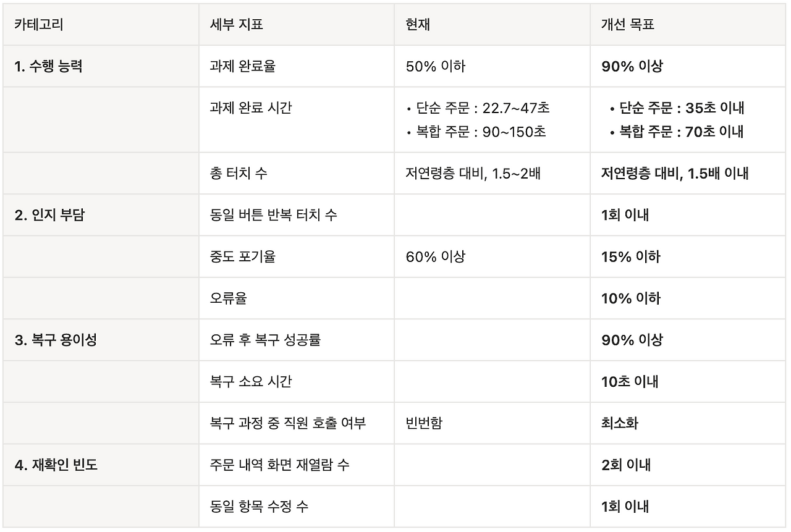Click the 2. 인지 부담 category cell

[x=101, y=215]
